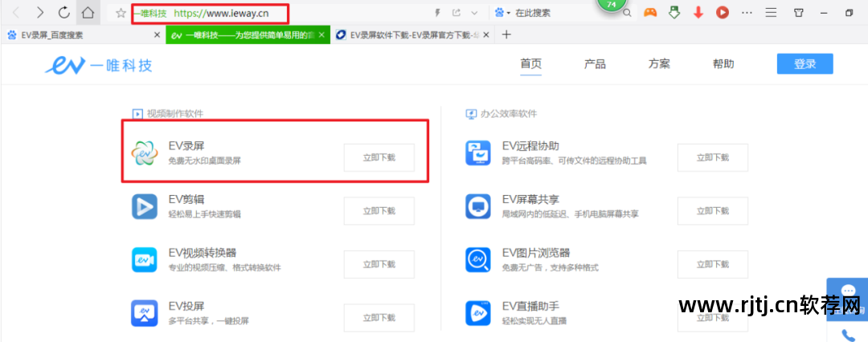Open the EV图片浏览器 product title link
The height and width of the screenshot is (342, 868).
pyautogui.click(x=536, y=253)
